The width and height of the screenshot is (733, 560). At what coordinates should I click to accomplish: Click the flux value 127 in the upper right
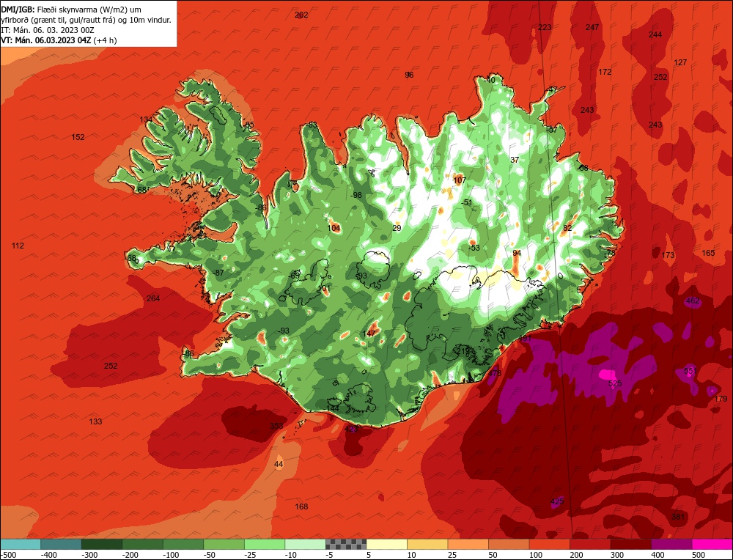[x=681, y=62]
